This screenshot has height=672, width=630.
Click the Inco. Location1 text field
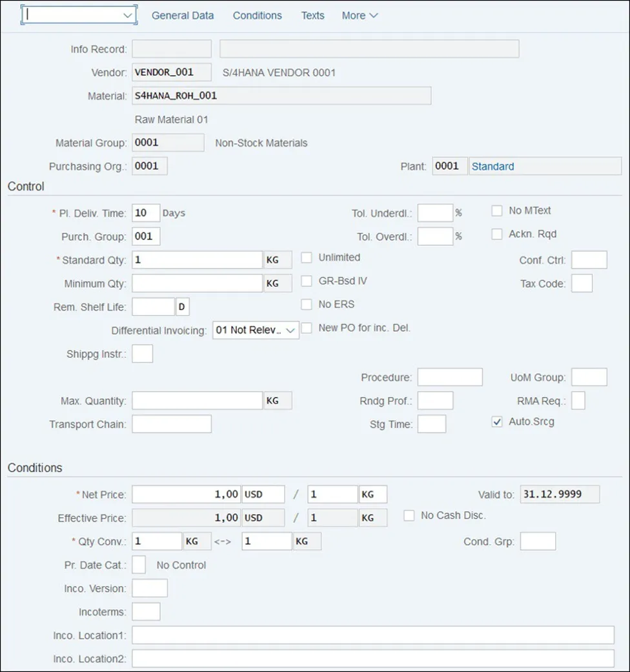point(372,635)
